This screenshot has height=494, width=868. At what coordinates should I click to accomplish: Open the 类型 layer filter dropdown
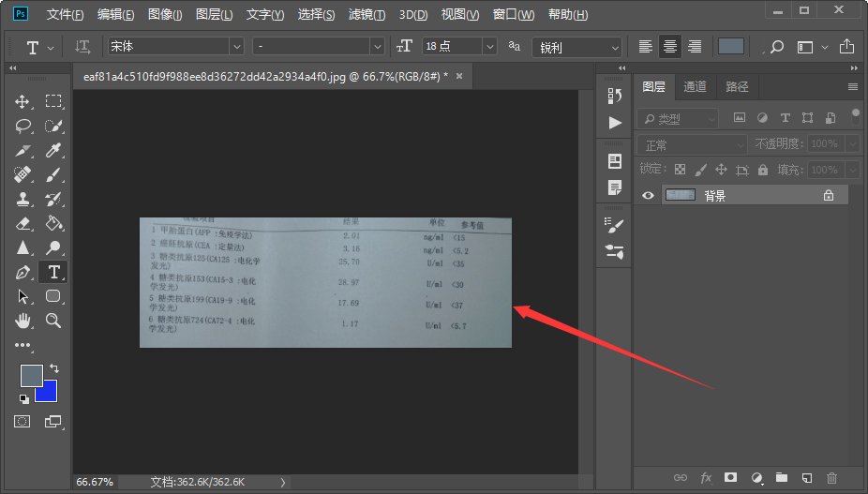point(678,118)
